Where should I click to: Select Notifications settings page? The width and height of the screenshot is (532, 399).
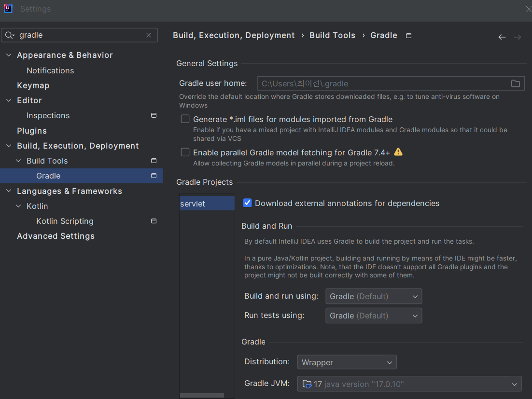point(50,70)
